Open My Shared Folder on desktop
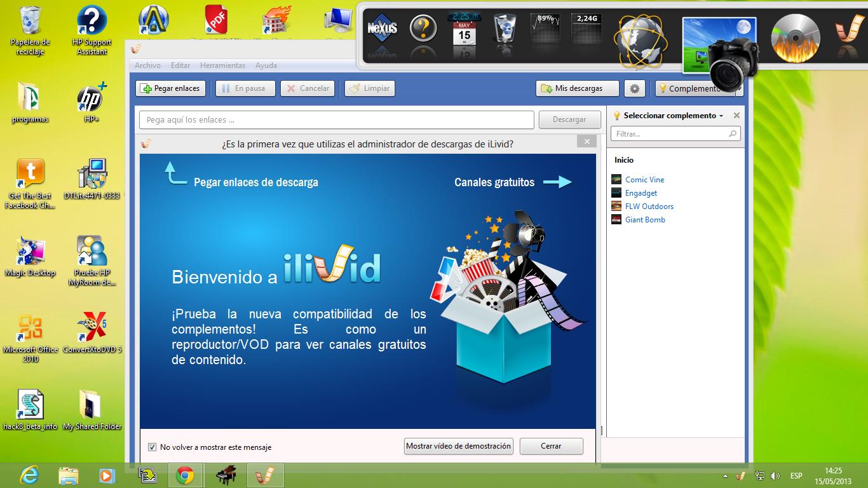Viewport: 868px width, 488px height. point(92,410)
